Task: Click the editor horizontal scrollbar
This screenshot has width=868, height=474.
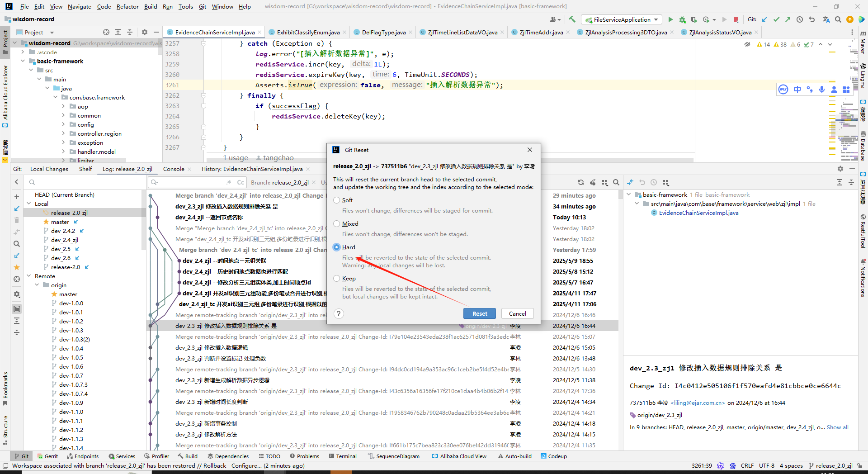Action: pyautogui.click(x=450, y=160)
